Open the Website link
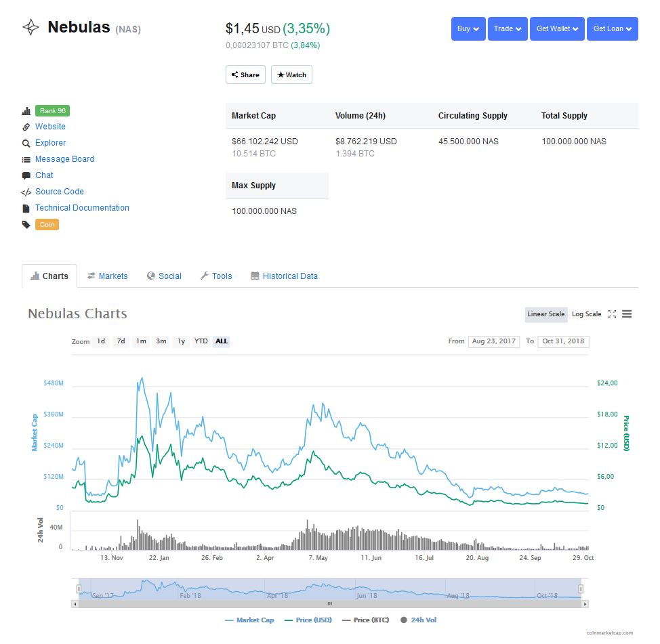 51,127
